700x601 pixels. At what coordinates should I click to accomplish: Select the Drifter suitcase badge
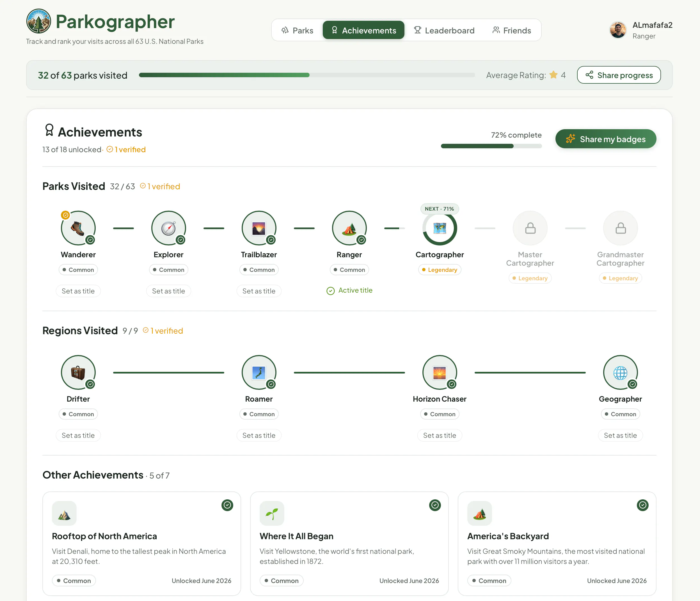[78, 372]
